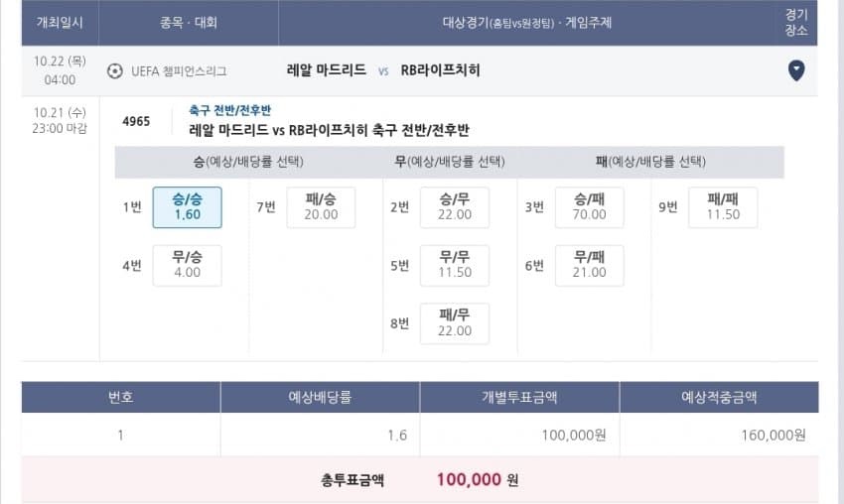Click the 승(예상/배당률 선택) header
The width and height of the screenshot is (844, 504).
(x=248, y=162)
